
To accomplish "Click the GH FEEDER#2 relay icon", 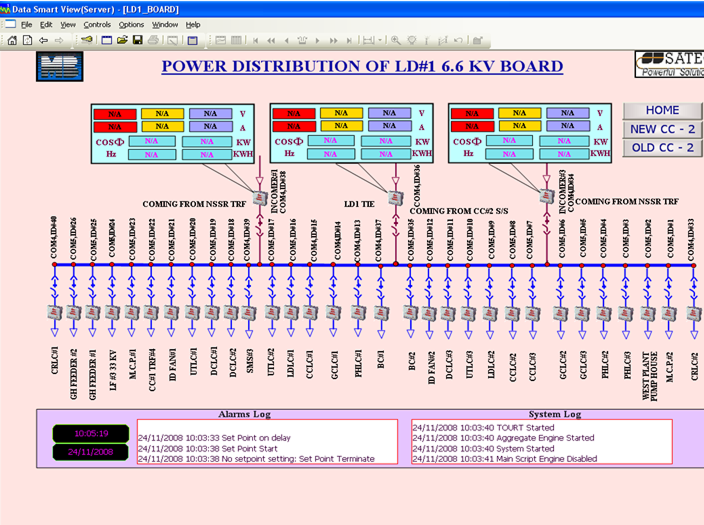I will (74, 312).
